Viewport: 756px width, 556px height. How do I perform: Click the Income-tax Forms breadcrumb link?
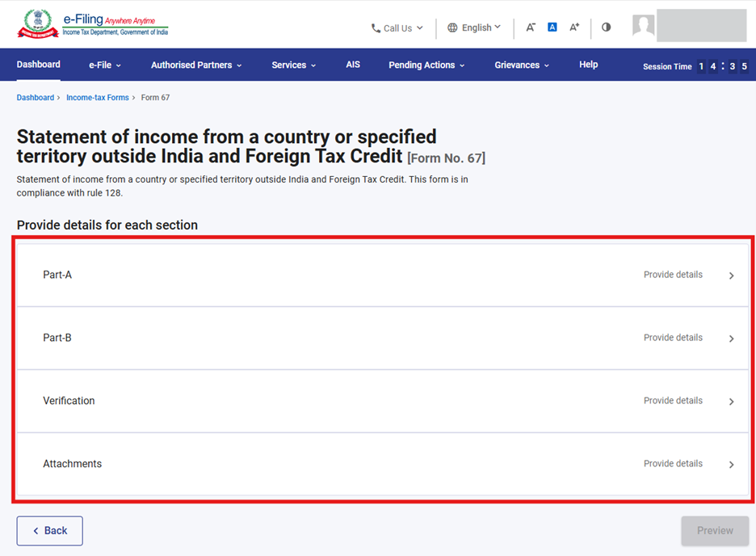98,98
